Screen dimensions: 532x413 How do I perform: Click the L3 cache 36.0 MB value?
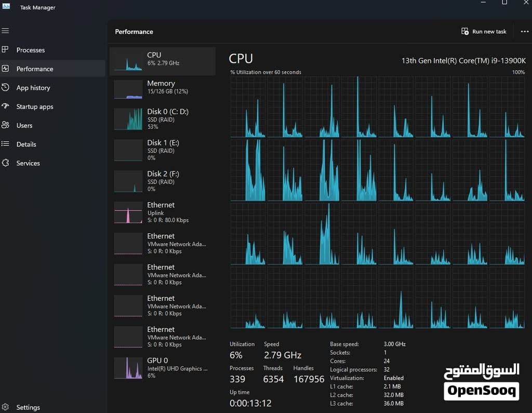[x=394, y=404]
